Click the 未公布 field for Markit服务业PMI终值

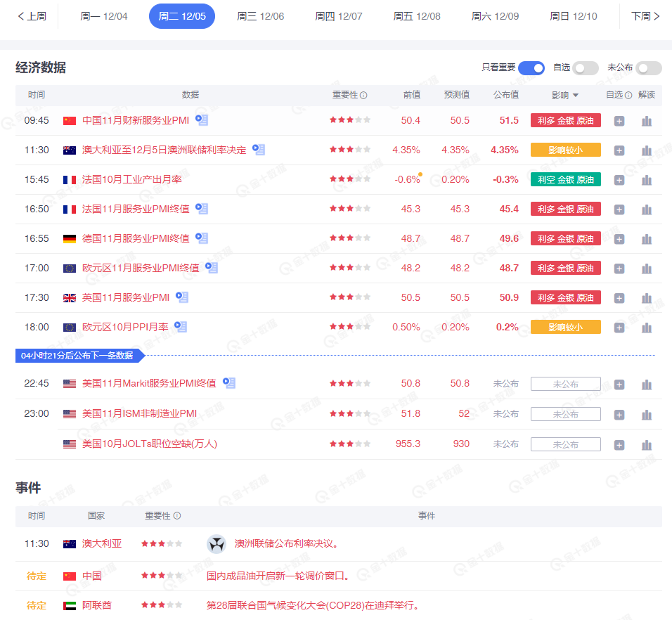(565, 385)
